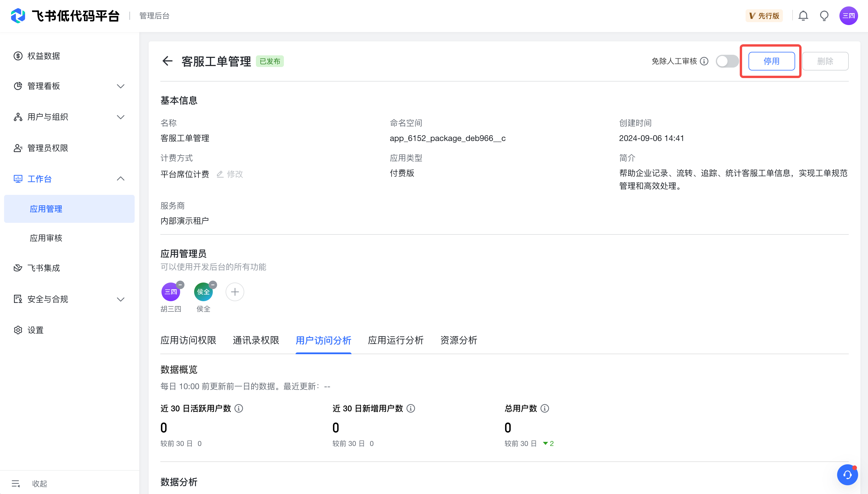Click the namespace app_6152_package_deb966__c
Viewport: 868px width, 494px height.
pyautogui.click(x=448, y=138)
